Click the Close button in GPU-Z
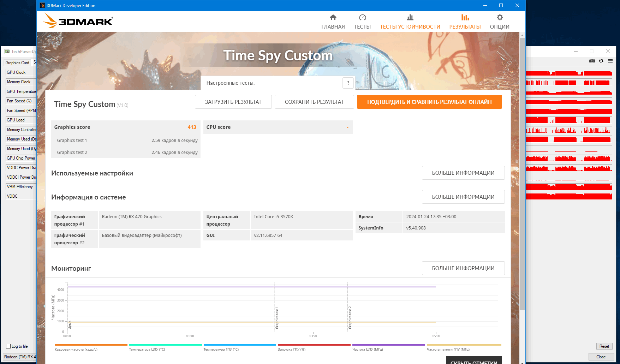620x364 pixels. click(601, 357)
